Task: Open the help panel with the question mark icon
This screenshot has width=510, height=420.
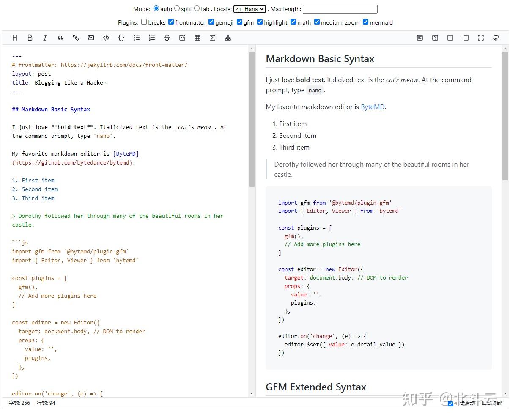Action: pyautogui.click(x=435, y=38)
